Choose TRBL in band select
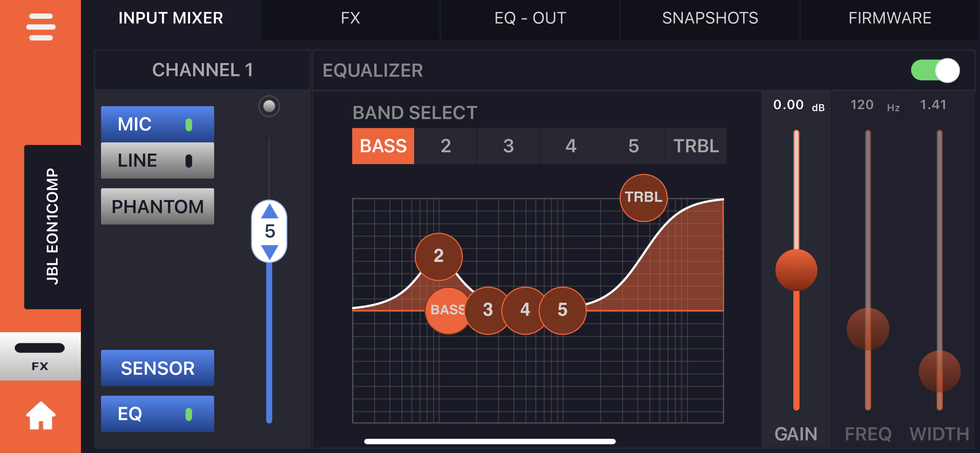Viewport: 980px width, 453px height. click(696, 146)
